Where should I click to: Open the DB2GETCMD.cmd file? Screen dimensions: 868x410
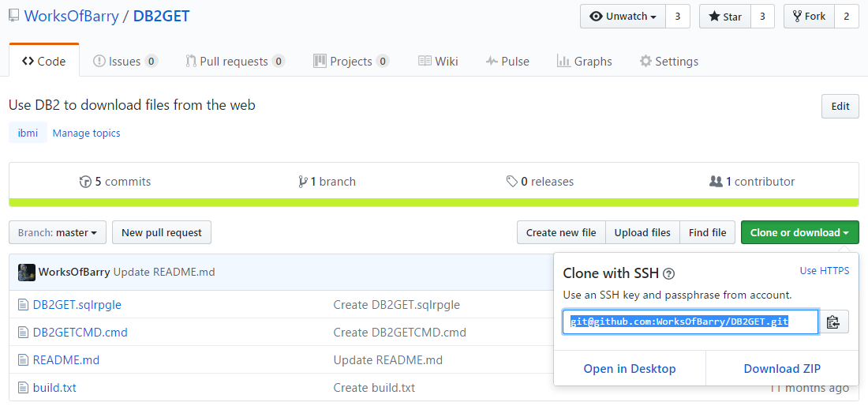(80, 333)
